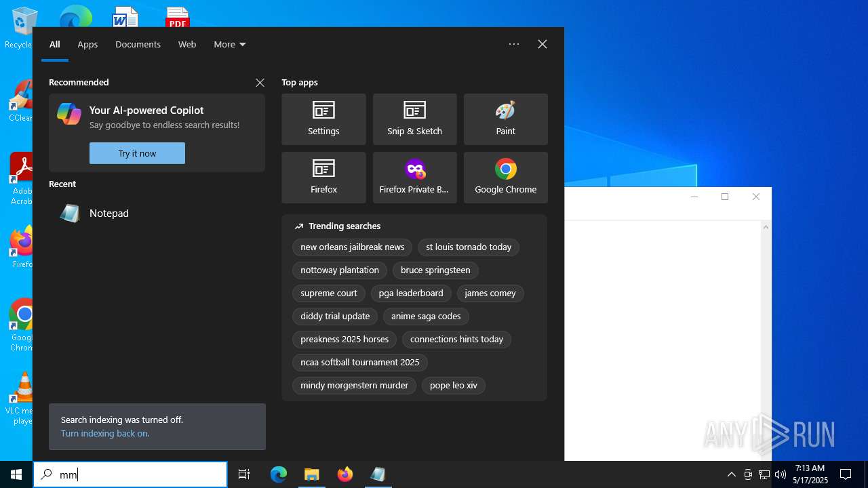Viewport: 868px width, 488px height.
Task: Select connections hints today search
Action: tap(456, 340)
